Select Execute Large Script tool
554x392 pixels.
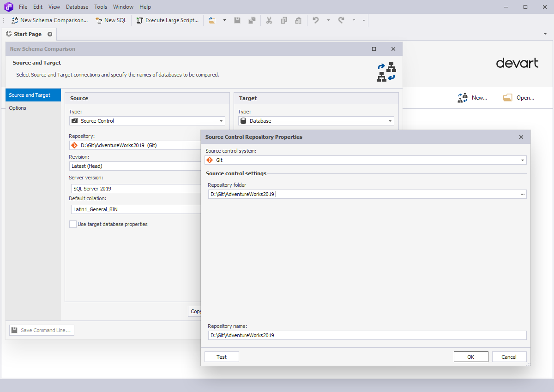pos(167,20)
